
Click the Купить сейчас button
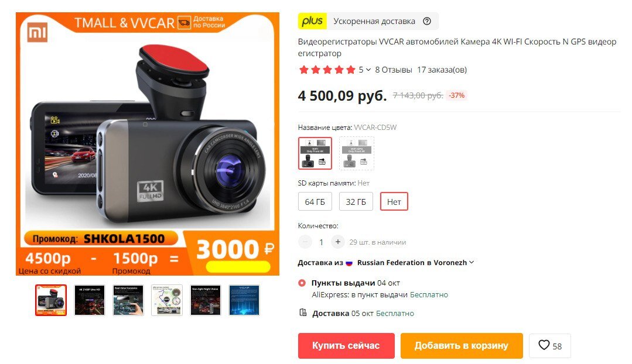(x=346, y=345)
